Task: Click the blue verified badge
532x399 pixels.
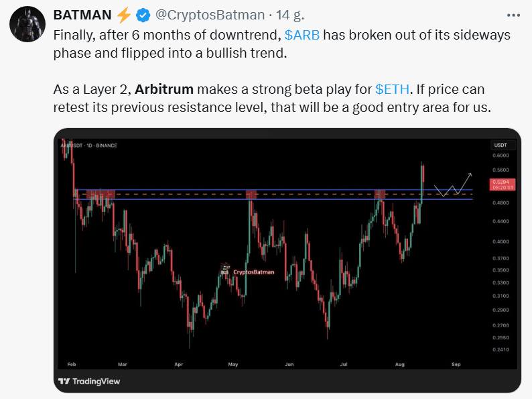Action: coord(143,15)
